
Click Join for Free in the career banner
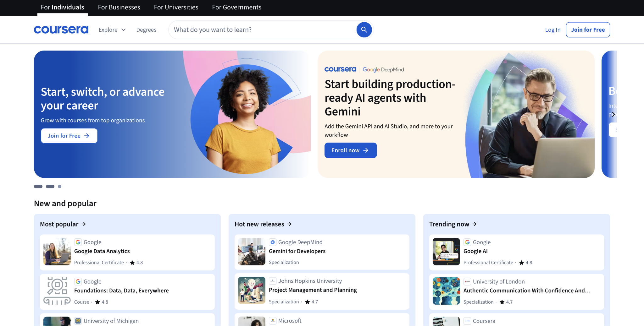69,136
